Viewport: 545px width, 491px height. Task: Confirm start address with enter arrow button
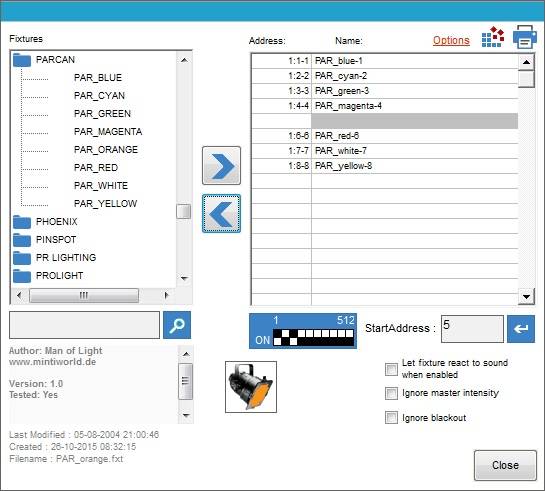coord(521,329)
